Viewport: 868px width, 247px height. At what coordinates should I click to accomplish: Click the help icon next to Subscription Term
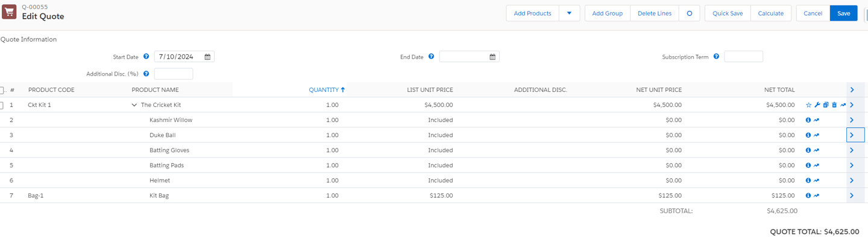716,57
